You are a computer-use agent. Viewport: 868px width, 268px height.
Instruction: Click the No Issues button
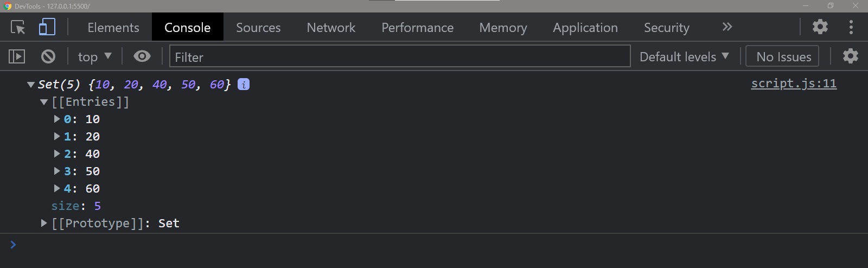coord(783,56)
